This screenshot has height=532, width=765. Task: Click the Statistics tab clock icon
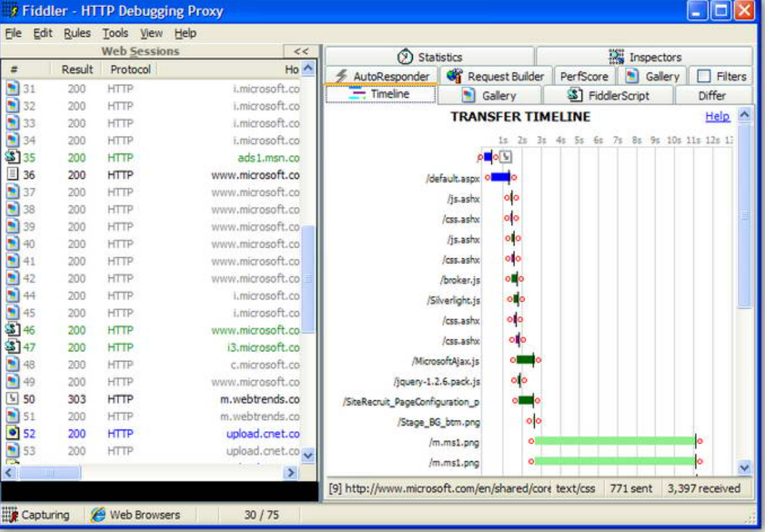[x=405, y=57]
